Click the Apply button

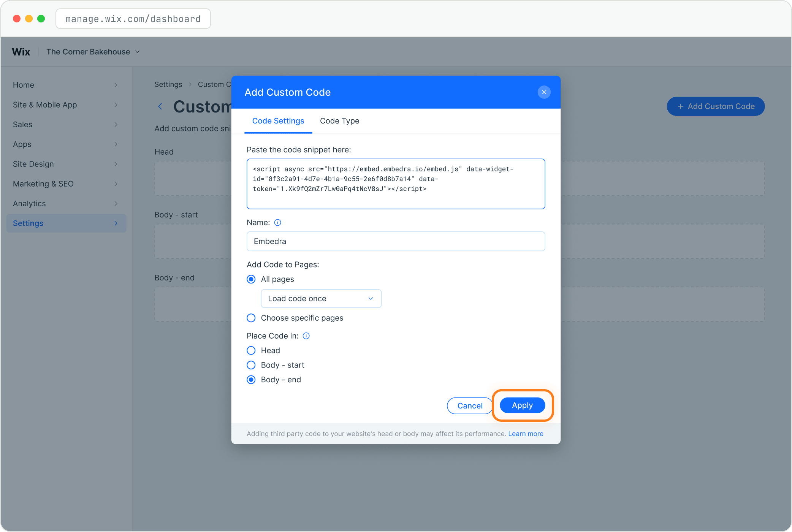pyautogui.click(x=522, y=405)
